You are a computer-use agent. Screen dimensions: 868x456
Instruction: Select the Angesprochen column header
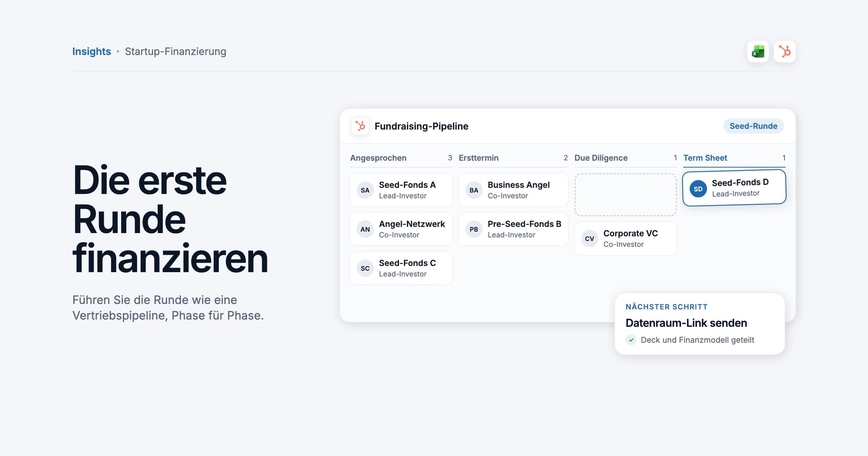[x=378, y=158]
